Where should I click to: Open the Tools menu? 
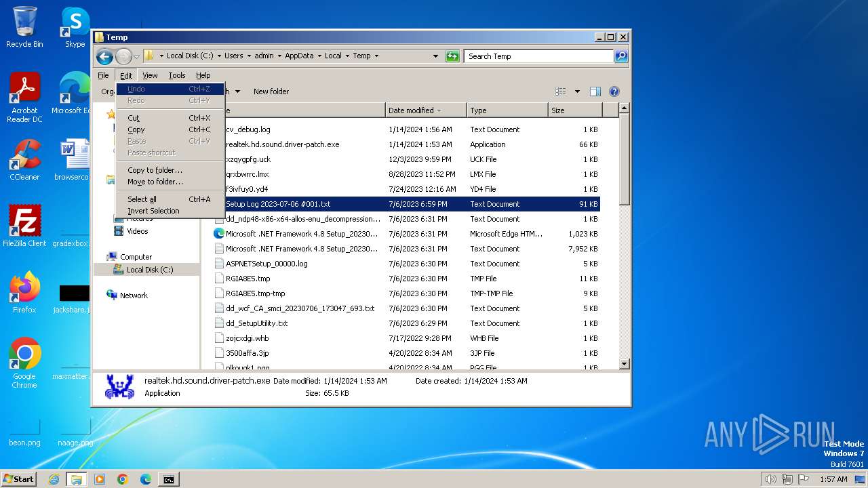pyautogui.click(x=177, y=75)
